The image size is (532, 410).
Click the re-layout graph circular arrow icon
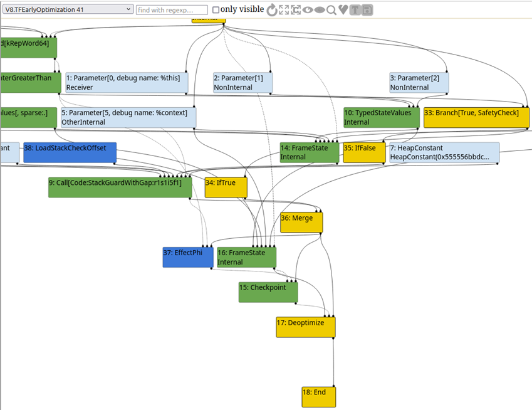[272, 10]
